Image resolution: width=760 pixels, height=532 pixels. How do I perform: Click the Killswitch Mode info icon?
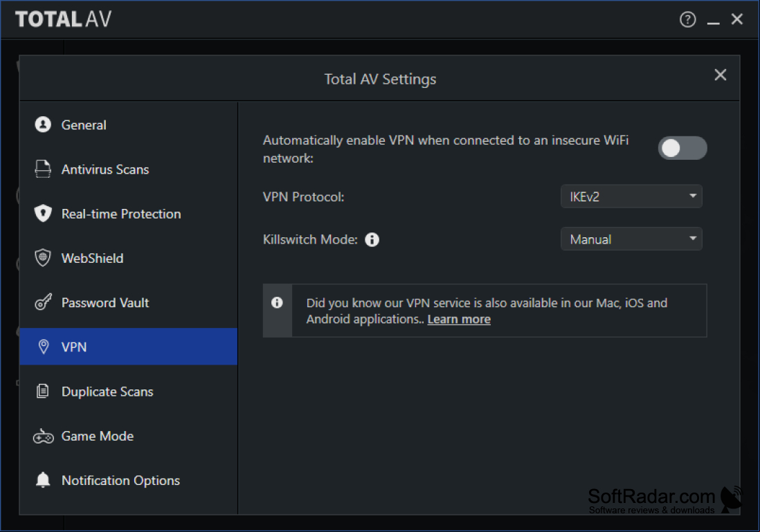click(x=372, y=239)
